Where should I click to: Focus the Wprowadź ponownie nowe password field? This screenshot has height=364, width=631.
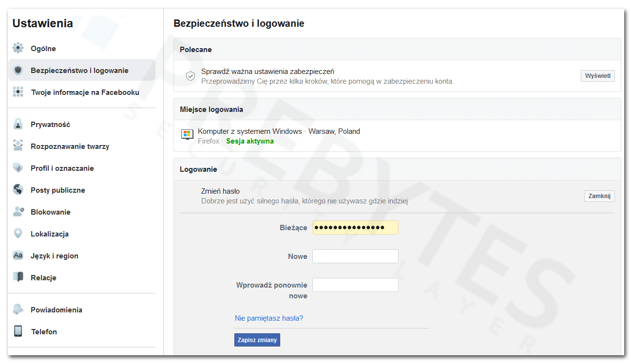click(355, 285)
